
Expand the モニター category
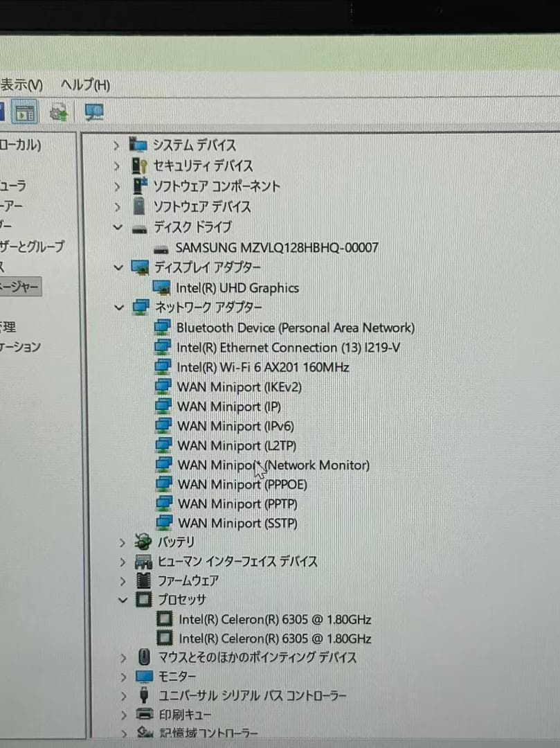point(124,677)
